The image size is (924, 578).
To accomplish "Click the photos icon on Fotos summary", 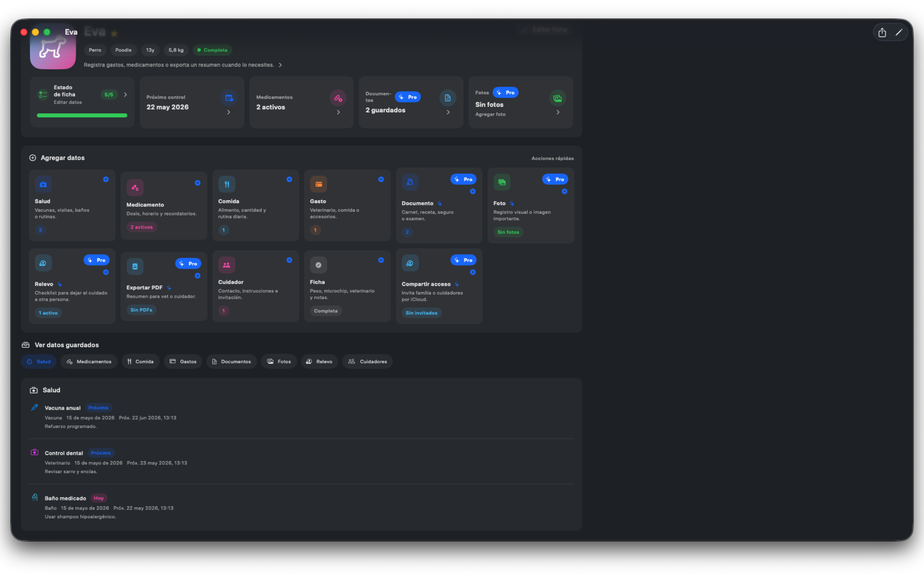I will (557, 98).
